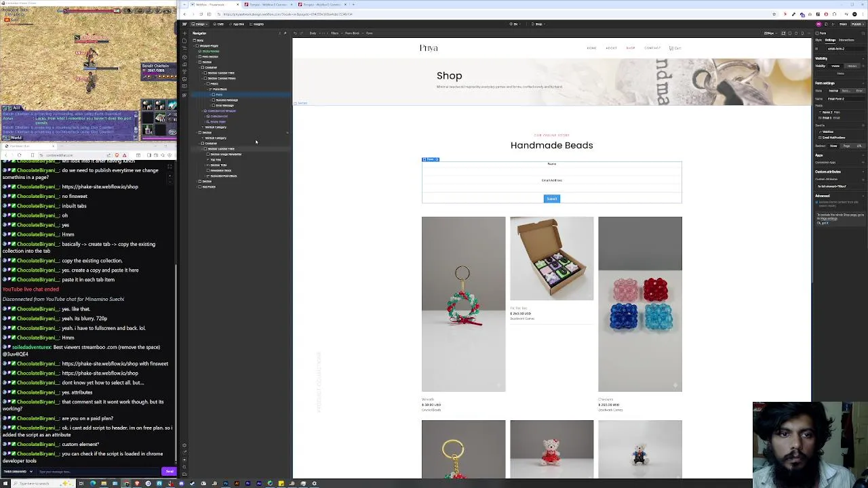The height and width of the screenshot is (488, 868).
Task: Select Newsletter Block in Navigator tree
Action: click(221, 171)
